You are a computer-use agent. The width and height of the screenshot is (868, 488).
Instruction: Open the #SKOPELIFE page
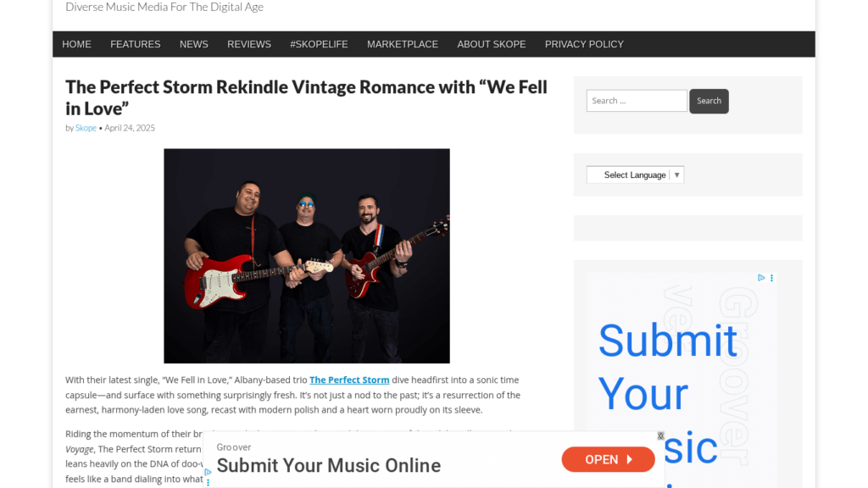click(x=319, y=44)
